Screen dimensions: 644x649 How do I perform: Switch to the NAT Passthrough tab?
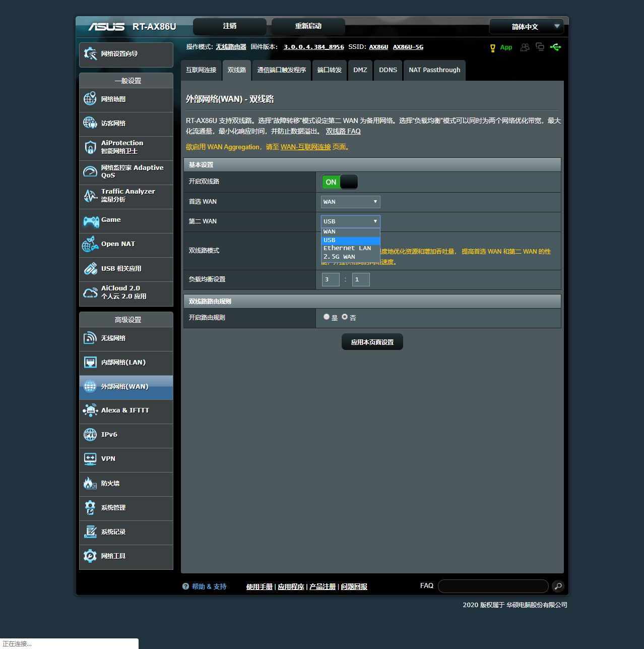tap(434, 70)
